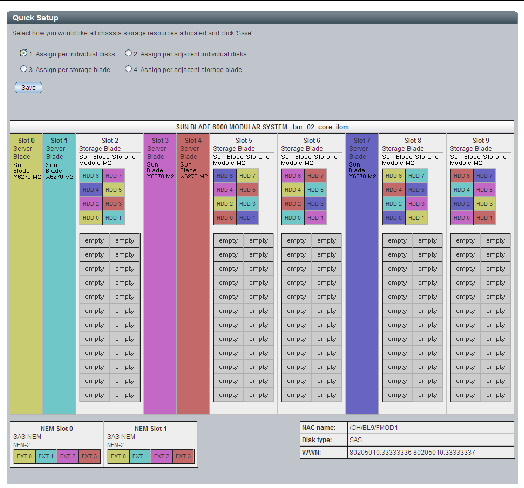Pick HDD 2 in Slot 5 storage blade
The width and height of the screenshot is (524, 488).
225,204
